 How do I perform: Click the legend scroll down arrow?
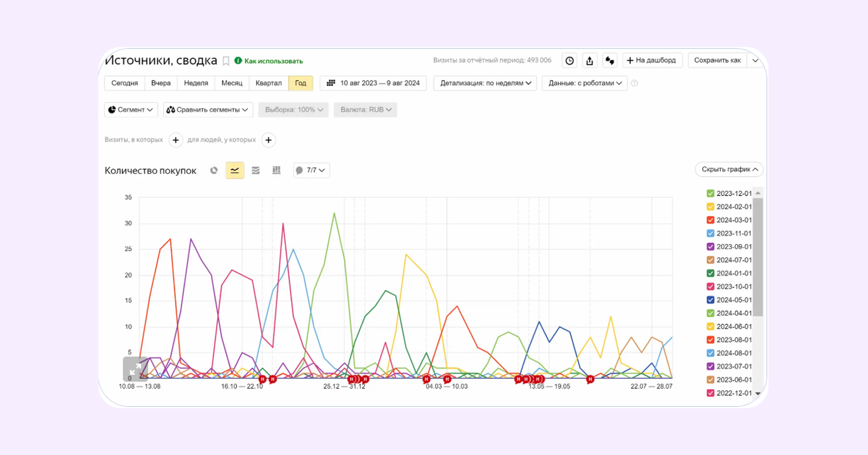(x=758, y=394)
